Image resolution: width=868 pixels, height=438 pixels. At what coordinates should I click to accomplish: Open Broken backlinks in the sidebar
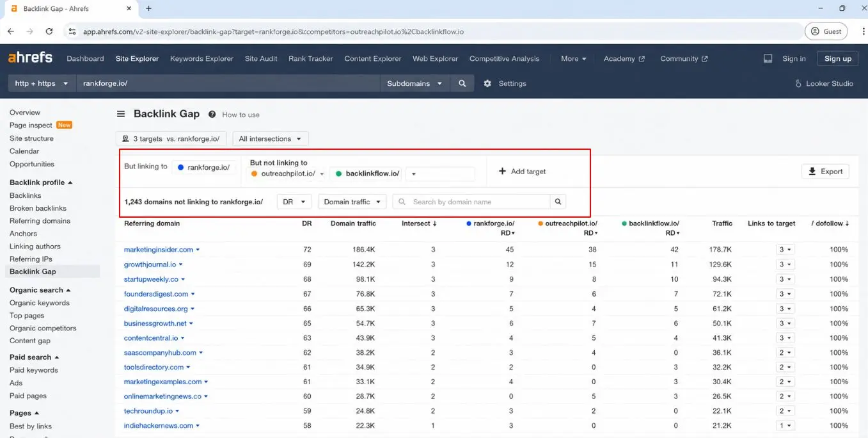38,208
